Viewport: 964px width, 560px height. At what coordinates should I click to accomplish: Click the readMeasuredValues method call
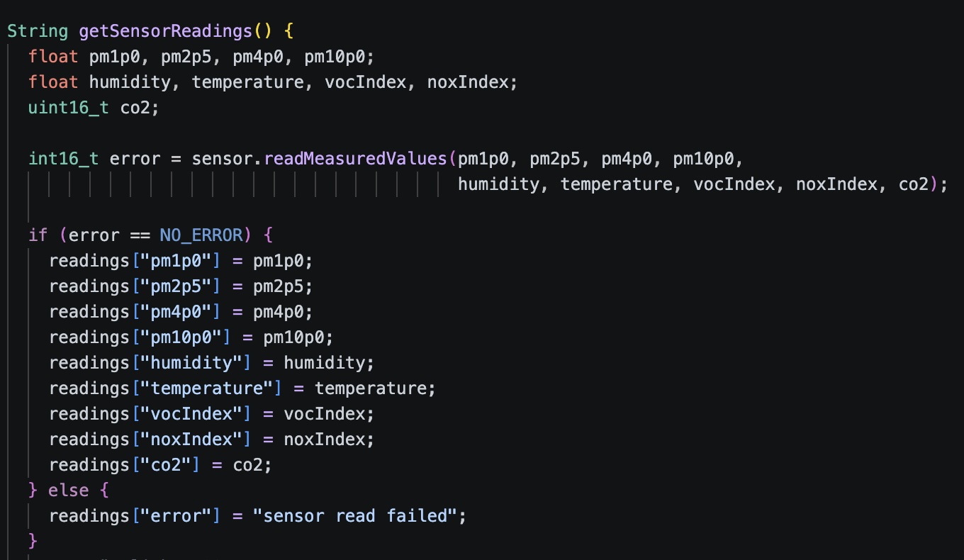356,159
